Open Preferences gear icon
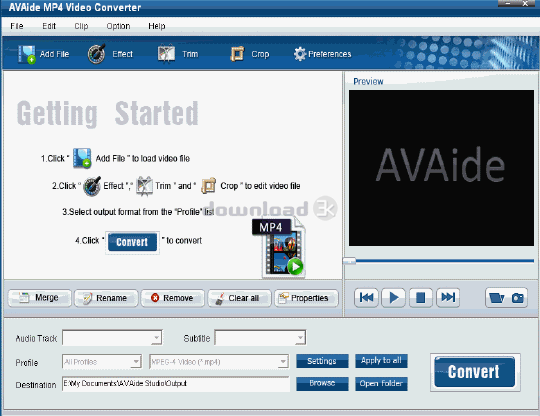 coord(300,54)
